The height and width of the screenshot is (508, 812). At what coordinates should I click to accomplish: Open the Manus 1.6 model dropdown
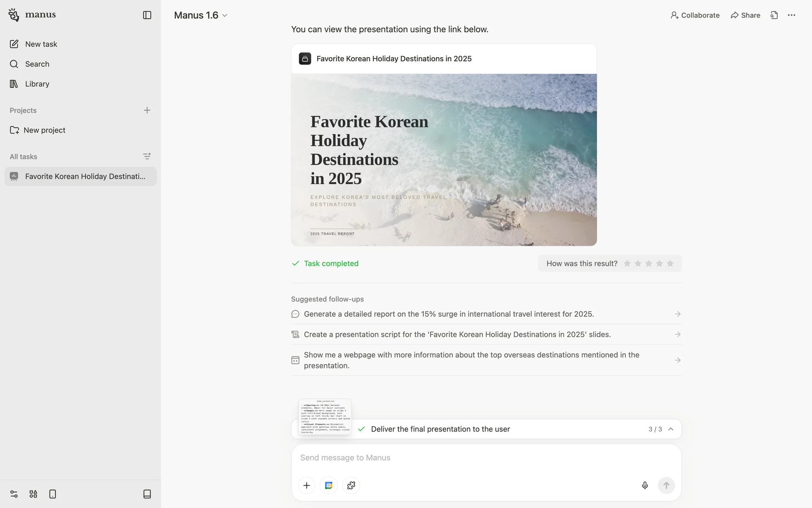[x=201, y=15]
